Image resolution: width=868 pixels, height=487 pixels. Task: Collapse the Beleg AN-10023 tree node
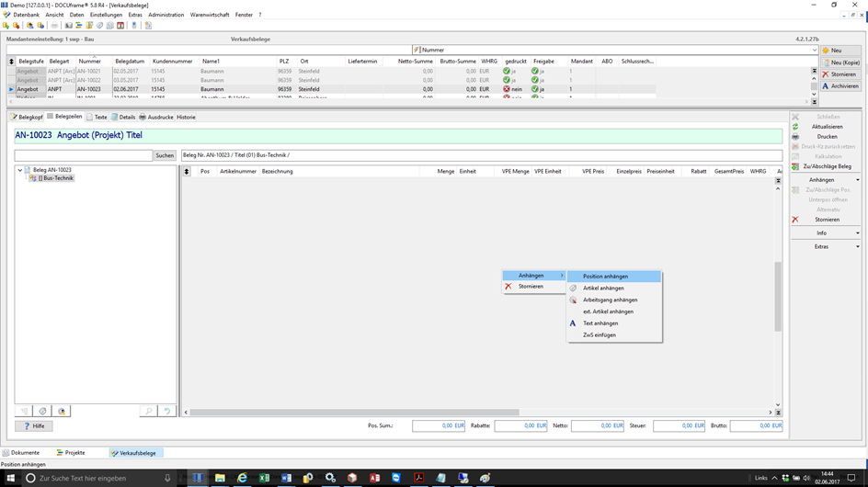pos(20,170)
